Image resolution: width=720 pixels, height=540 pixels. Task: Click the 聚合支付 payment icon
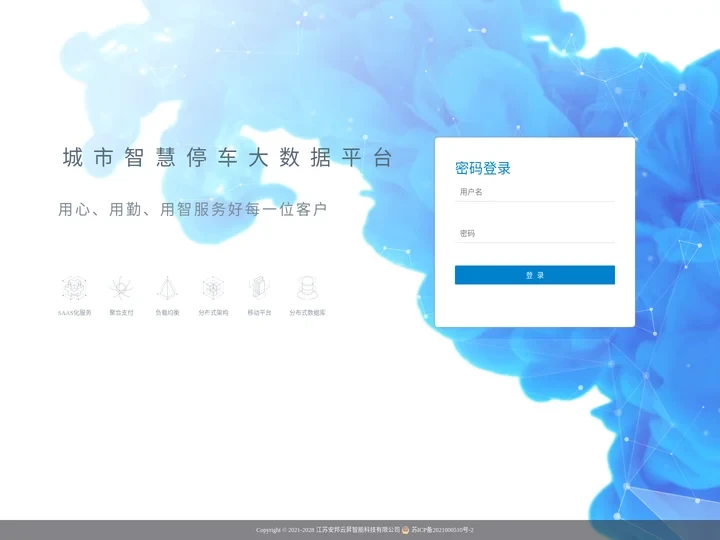pyautogui.click(x=121, y=288)
